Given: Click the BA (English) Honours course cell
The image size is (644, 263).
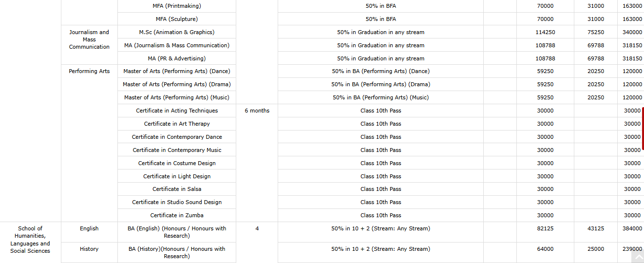Looking at the screenshot, I should pos(177,232).
